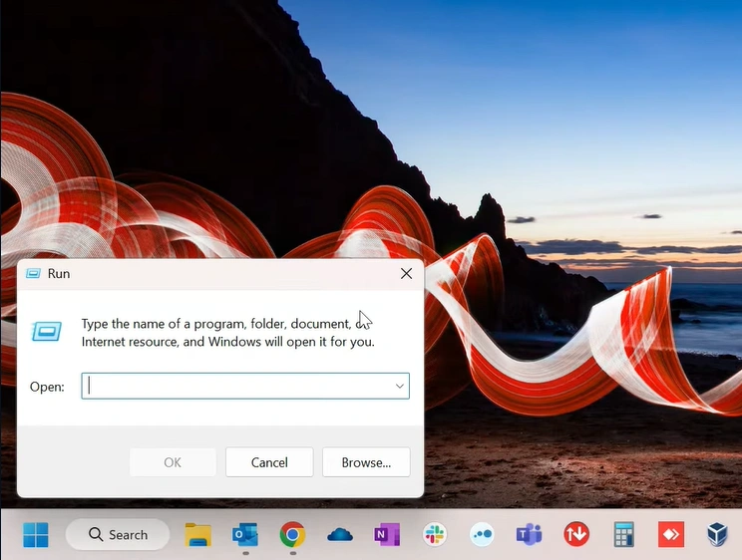Screen dimensions: 742x560
Task: Click the "Open:" label in the Run dialog
Action: point(47,387)
